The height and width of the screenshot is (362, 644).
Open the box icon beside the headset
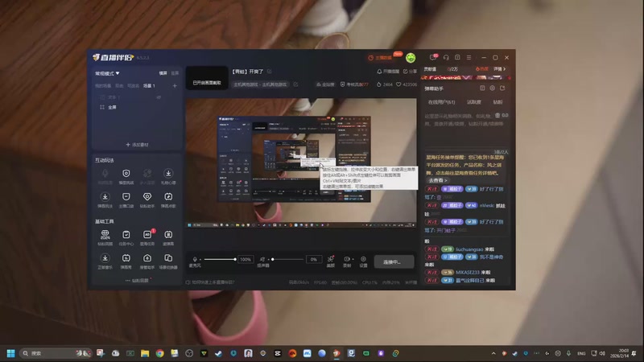click(x=457, y=57)
